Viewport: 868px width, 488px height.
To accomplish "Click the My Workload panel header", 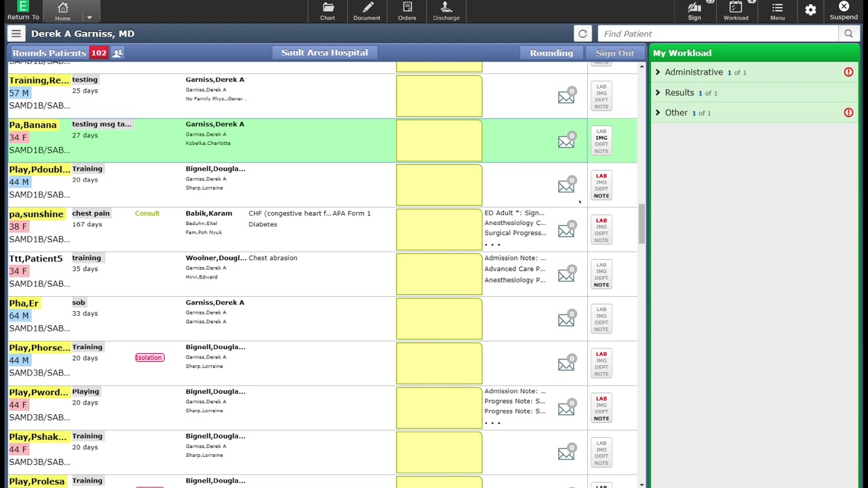I will [x=754, y=53].
